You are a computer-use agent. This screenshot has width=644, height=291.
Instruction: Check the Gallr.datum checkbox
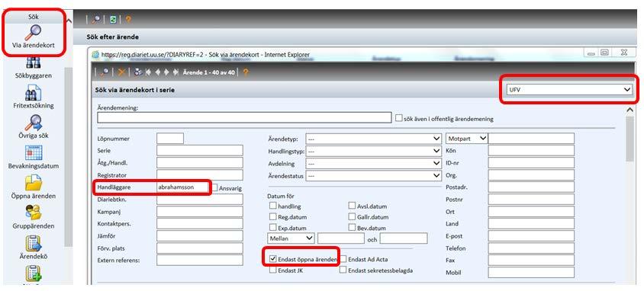point(352,216)
